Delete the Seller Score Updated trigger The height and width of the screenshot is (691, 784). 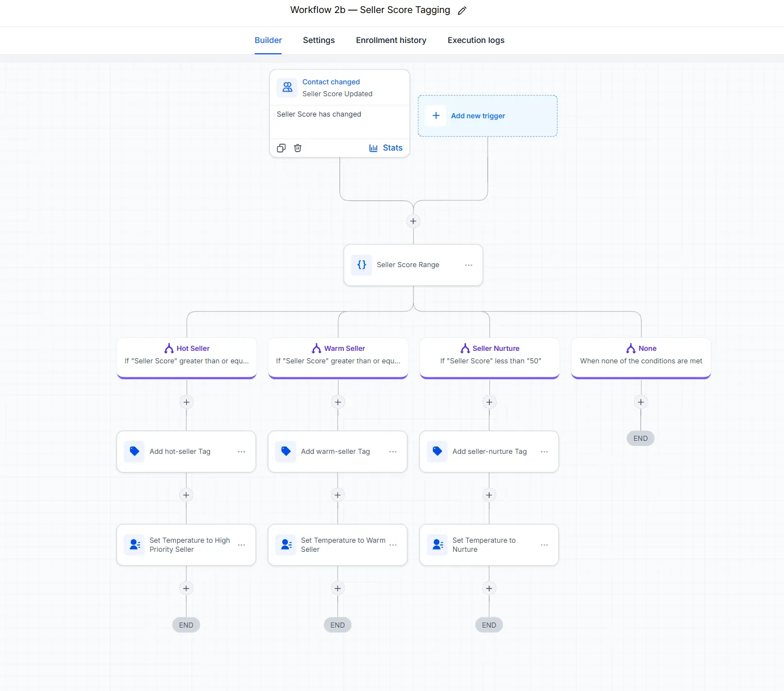point(298,148)
